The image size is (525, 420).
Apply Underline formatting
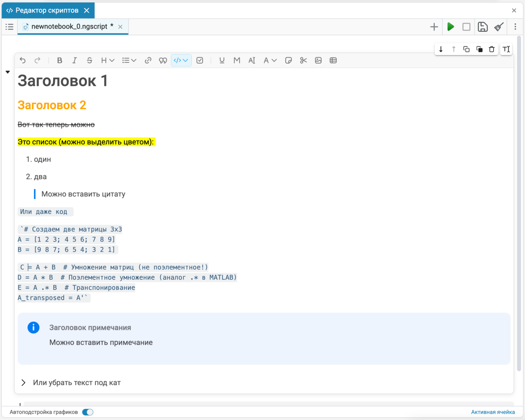(222, 60)
